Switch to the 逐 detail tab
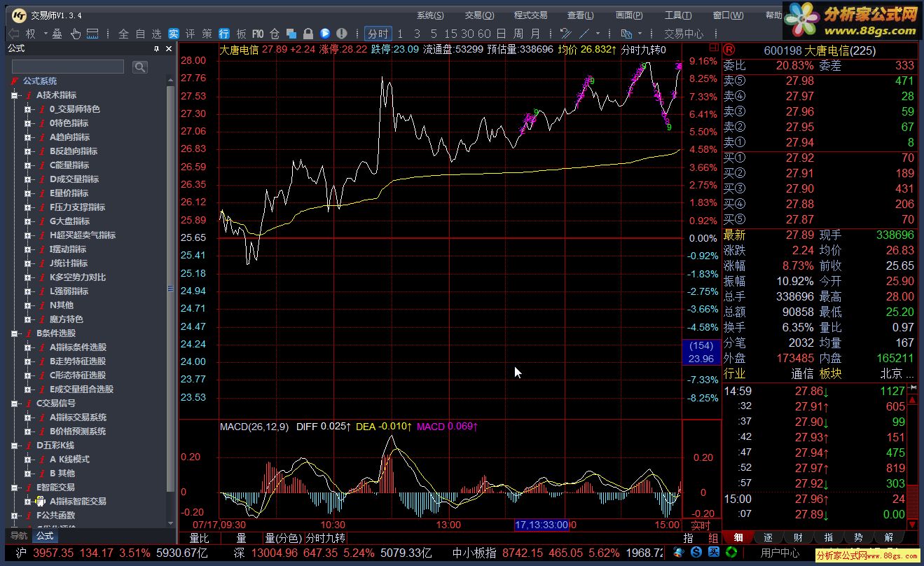 click(x=768, y=537)
